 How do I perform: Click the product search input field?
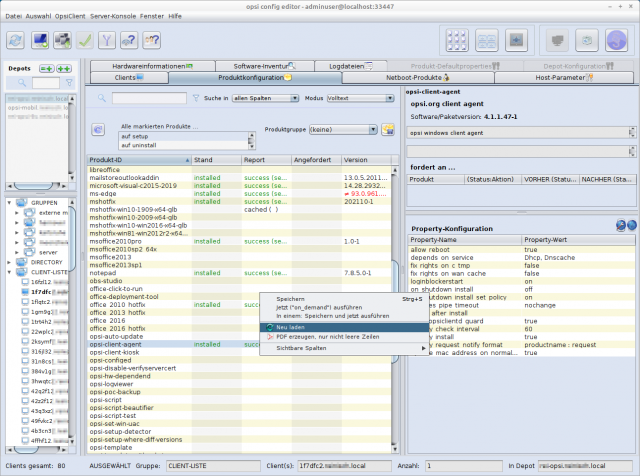149,98
